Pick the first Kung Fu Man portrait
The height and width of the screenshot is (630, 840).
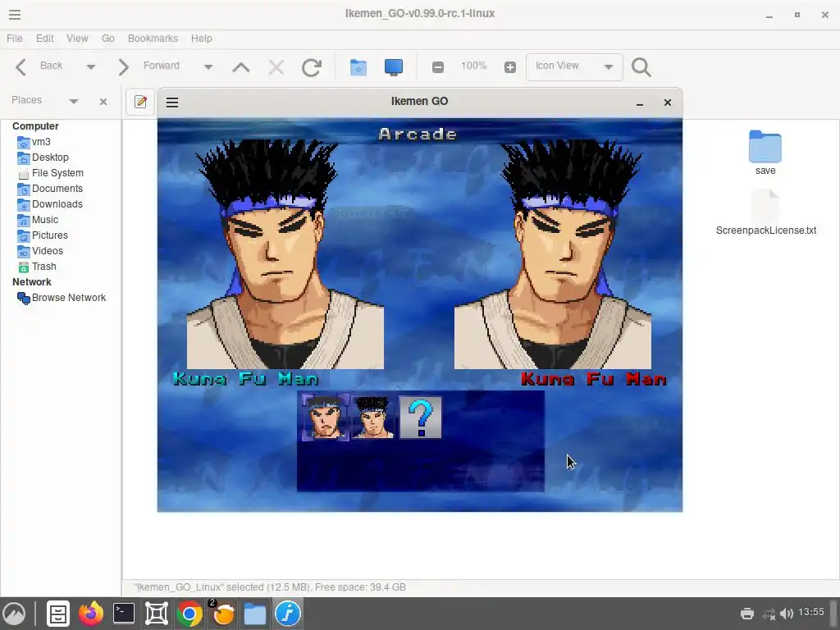pos(325,418)
